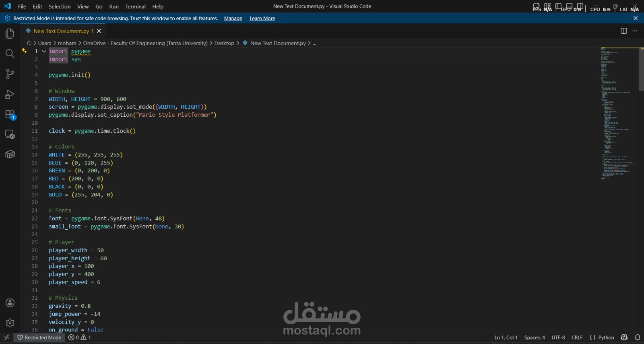Image resolution: width=644 pixels, height=344 pixels.
Task: Open the Edit menu
Action: [37, 6]
